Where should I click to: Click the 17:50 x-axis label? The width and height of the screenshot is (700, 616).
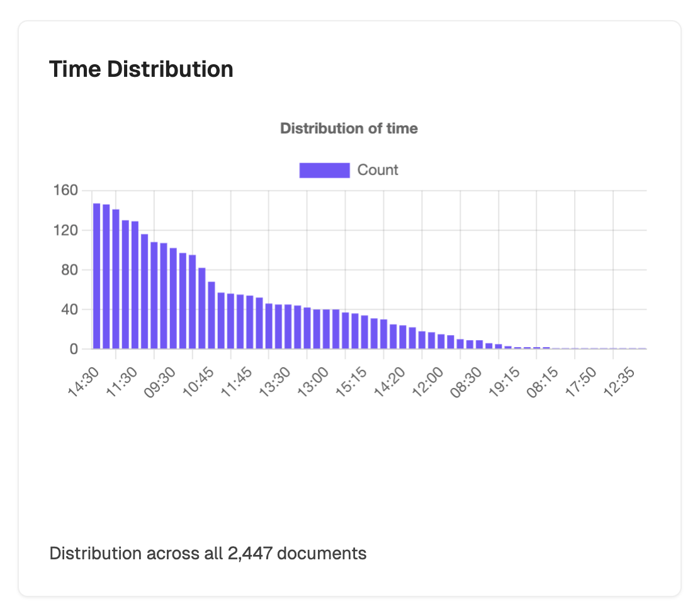coord(581,382)
